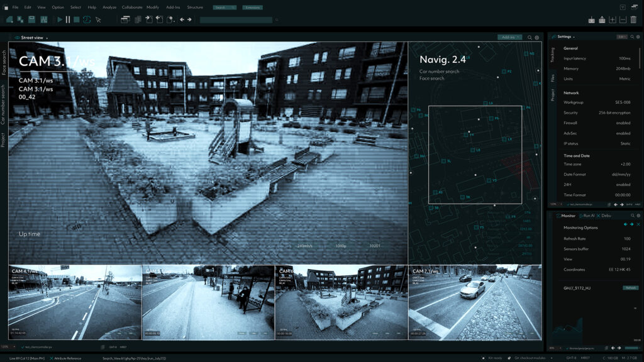This screenshot has height=362, width=644.
Task: Click the Extensions button in the menu bar
Action: [x=252, y=8]
